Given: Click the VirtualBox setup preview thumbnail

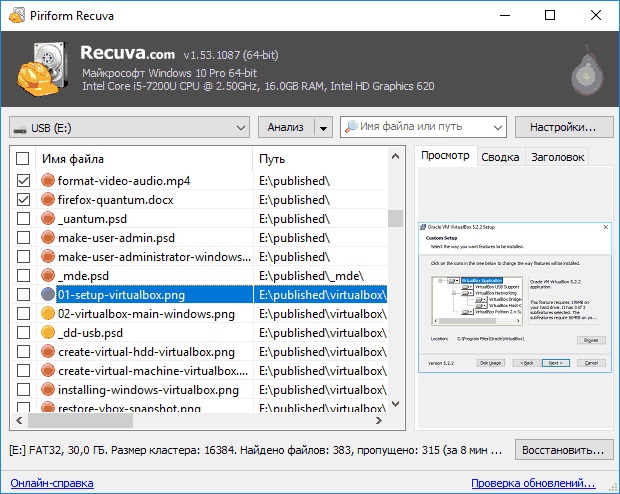Looking at the screenshot, I should pos(511,296).
